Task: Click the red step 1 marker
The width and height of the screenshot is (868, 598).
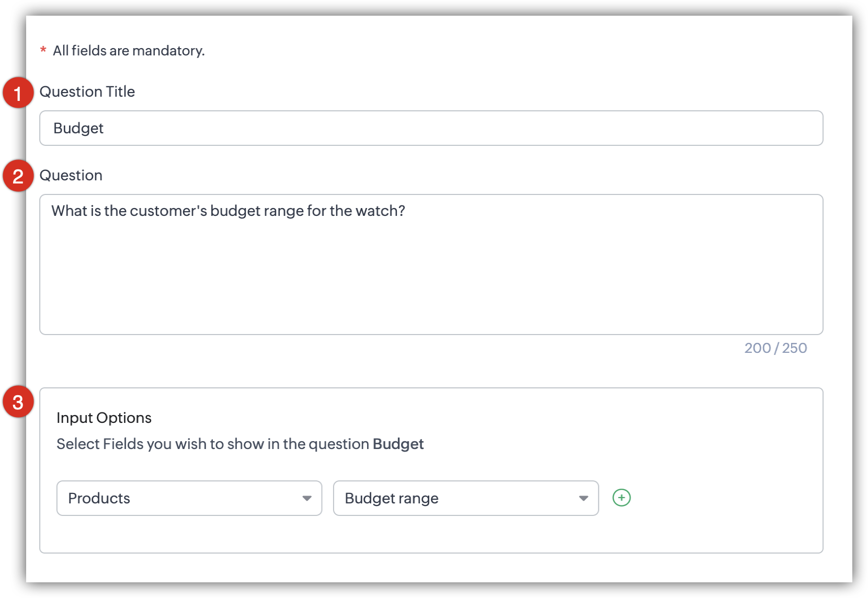Action: (18, 93)
